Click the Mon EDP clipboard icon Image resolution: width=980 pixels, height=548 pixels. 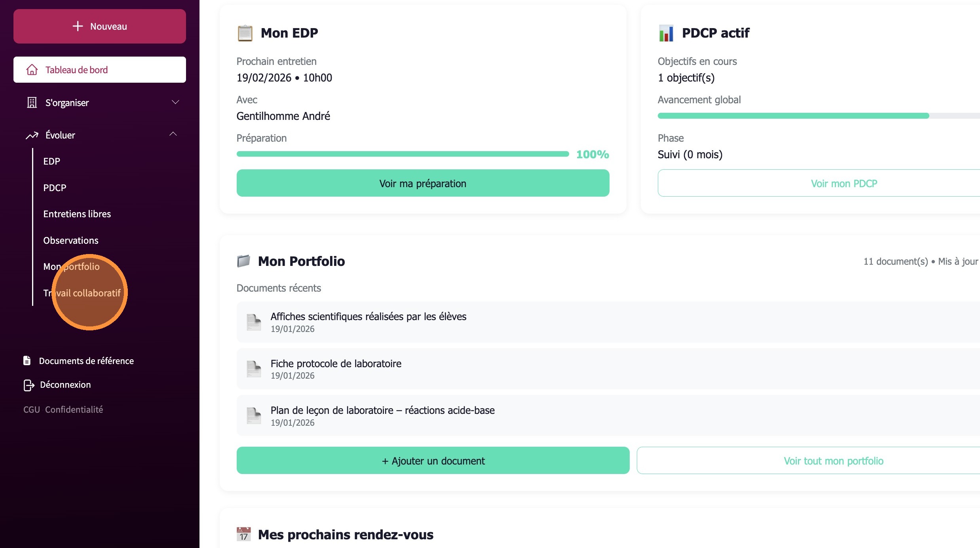pos(245,33)
